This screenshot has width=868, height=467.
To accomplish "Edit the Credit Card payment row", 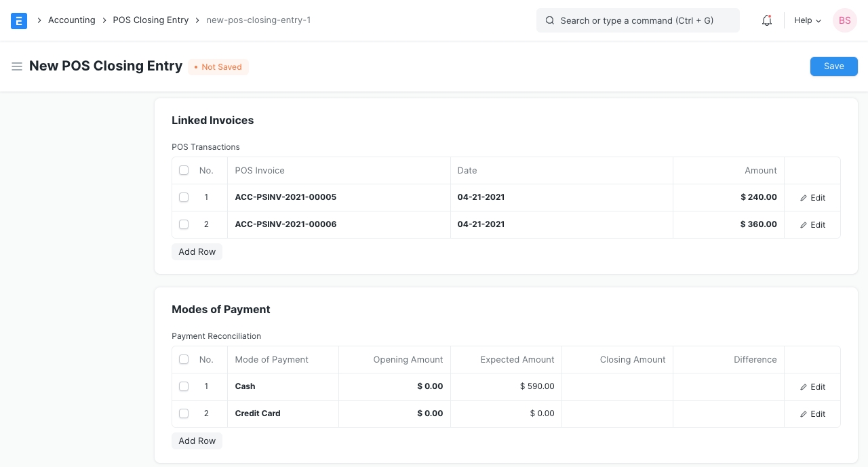I will point(812,414).
